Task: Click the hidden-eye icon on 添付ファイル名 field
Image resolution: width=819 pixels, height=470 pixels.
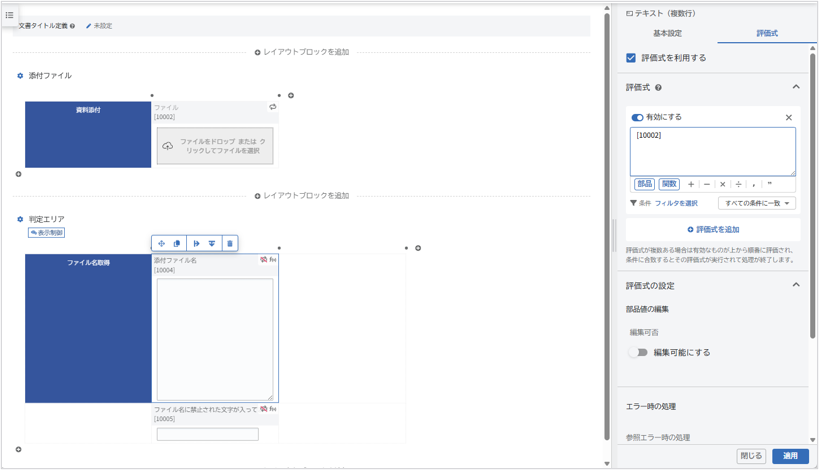Action: coord(264,260)
